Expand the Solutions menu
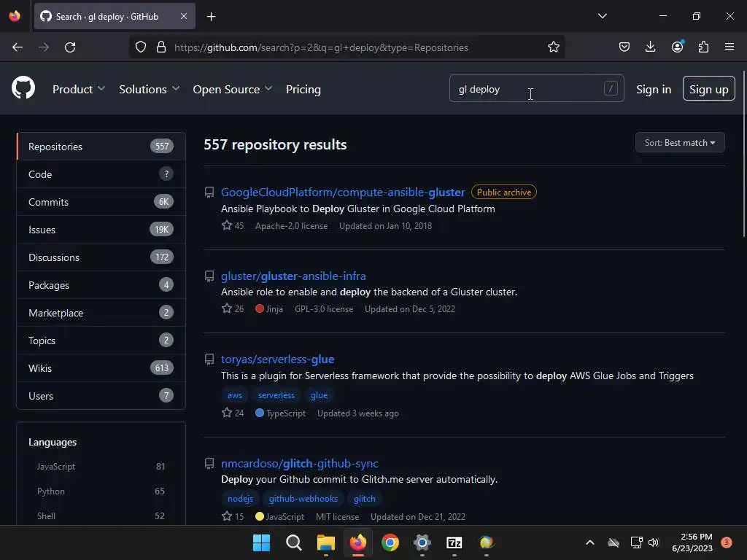 [x=149, y=89]
